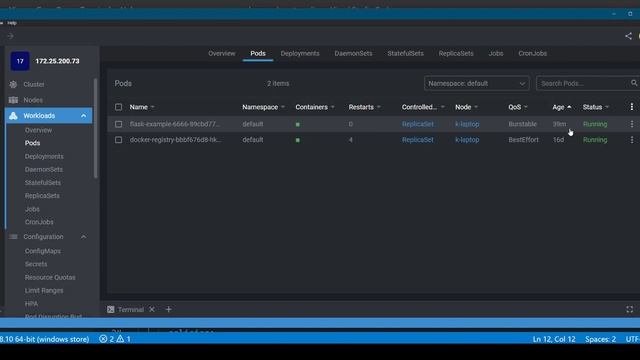Click the errors count icon in status bar
This screenshot has width=640, height=360.
pyautogui.click(x=103, y=339)
